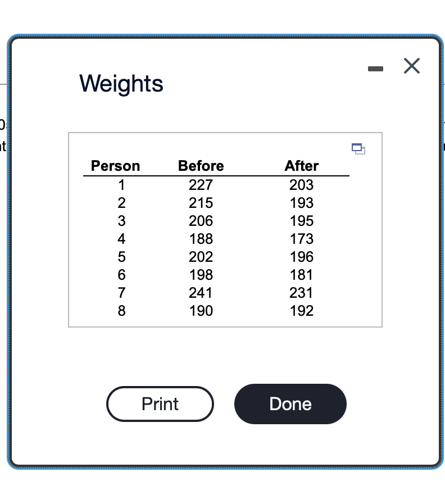Click inside the data table border

coord(225,229)
